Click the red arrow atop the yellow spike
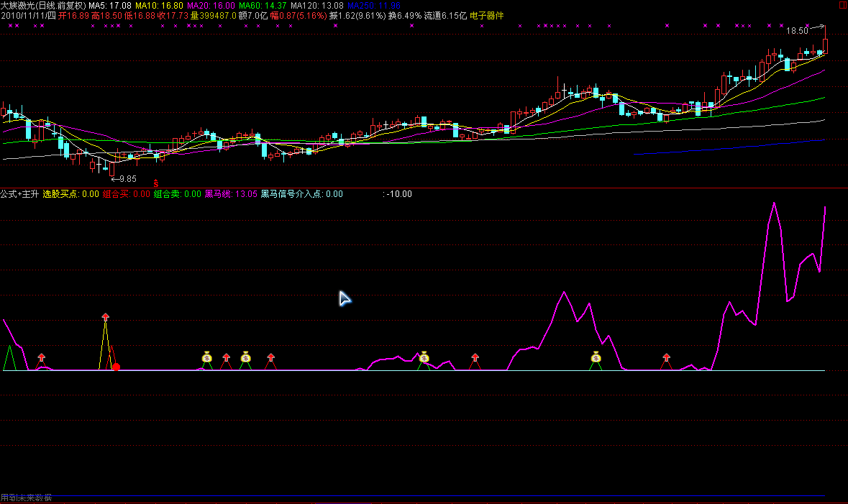This screenshot has height=504, width=848. coord(106,316)
